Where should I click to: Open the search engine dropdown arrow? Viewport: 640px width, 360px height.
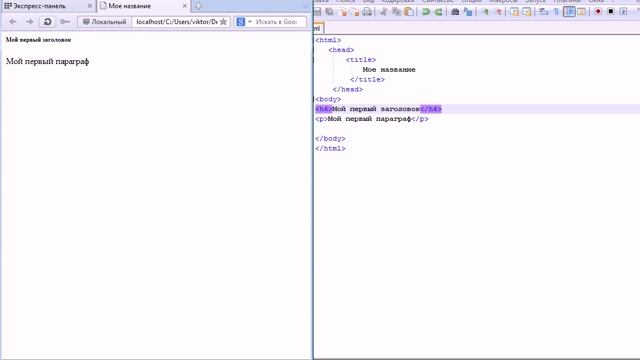pos(250,22)
